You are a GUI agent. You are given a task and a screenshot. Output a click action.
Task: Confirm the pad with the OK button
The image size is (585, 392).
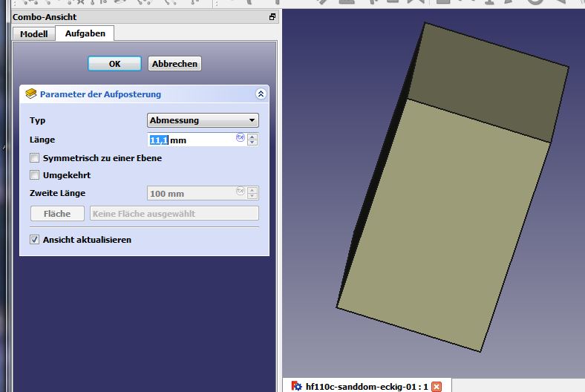point(114,64)
